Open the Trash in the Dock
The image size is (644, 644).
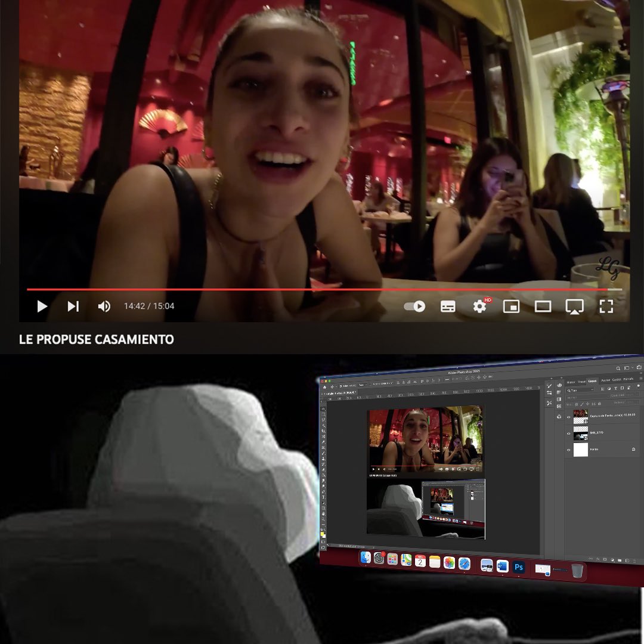pos(577,571)
